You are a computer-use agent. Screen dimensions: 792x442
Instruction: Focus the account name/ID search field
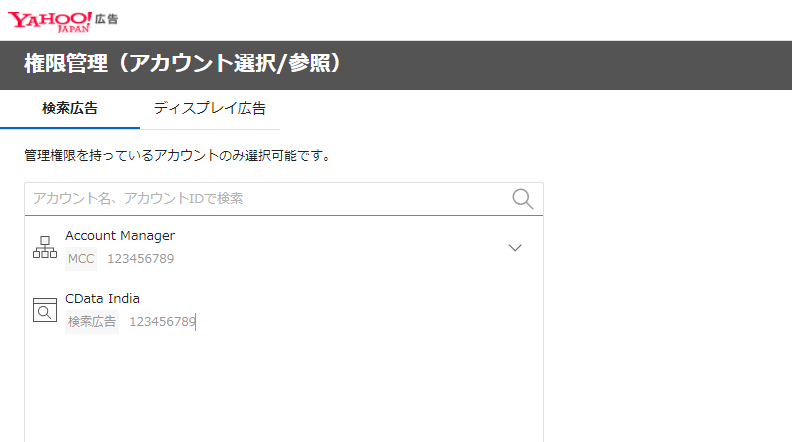(x=265, y=198)
